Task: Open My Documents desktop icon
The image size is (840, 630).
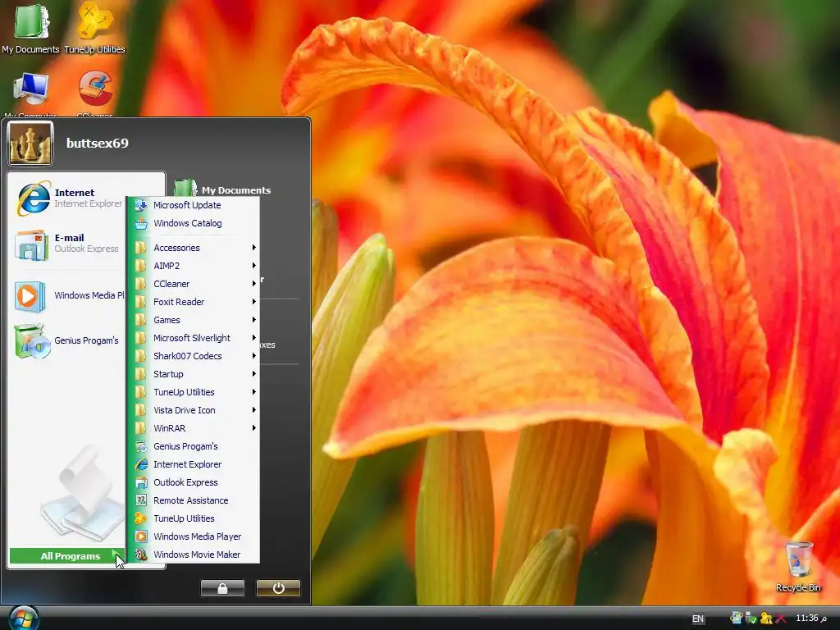Action: pyautogui.click(x=30, y=29)
